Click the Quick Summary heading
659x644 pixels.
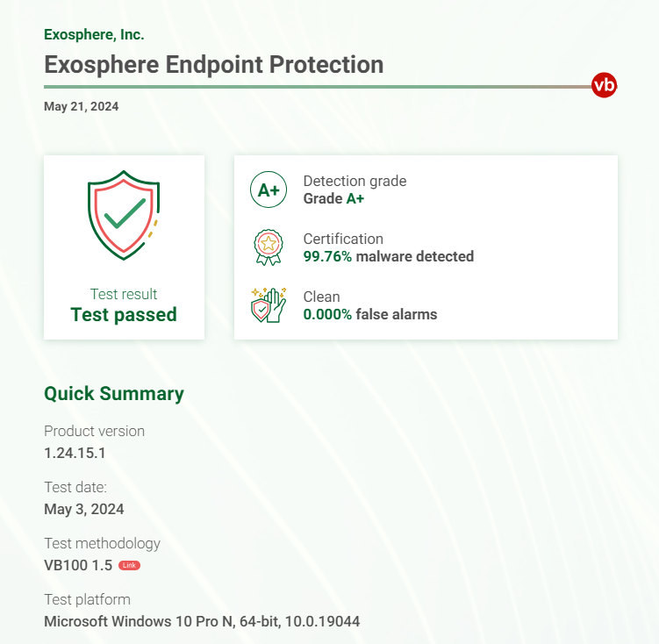click(x=114, y=394)
